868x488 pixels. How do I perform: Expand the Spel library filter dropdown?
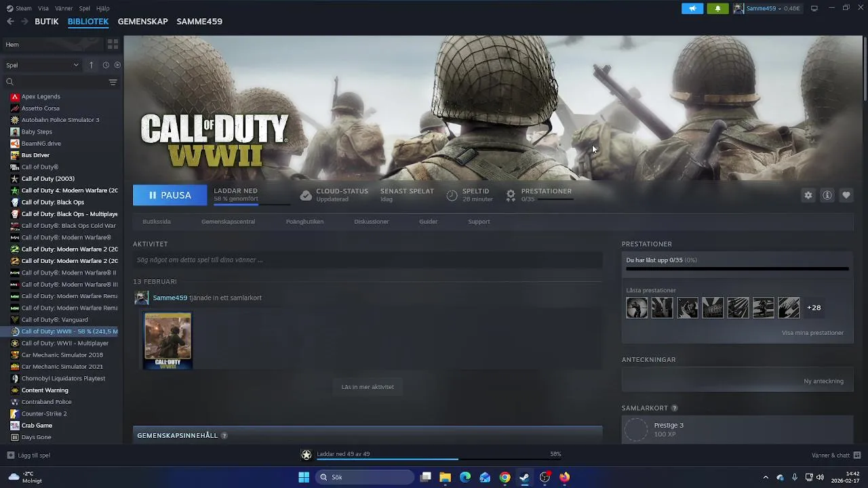coord(42,65)
